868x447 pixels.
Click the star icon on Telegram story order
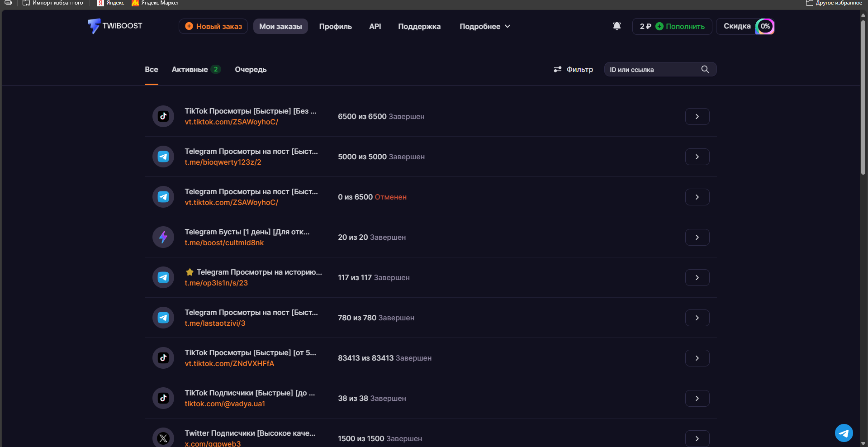190,272
